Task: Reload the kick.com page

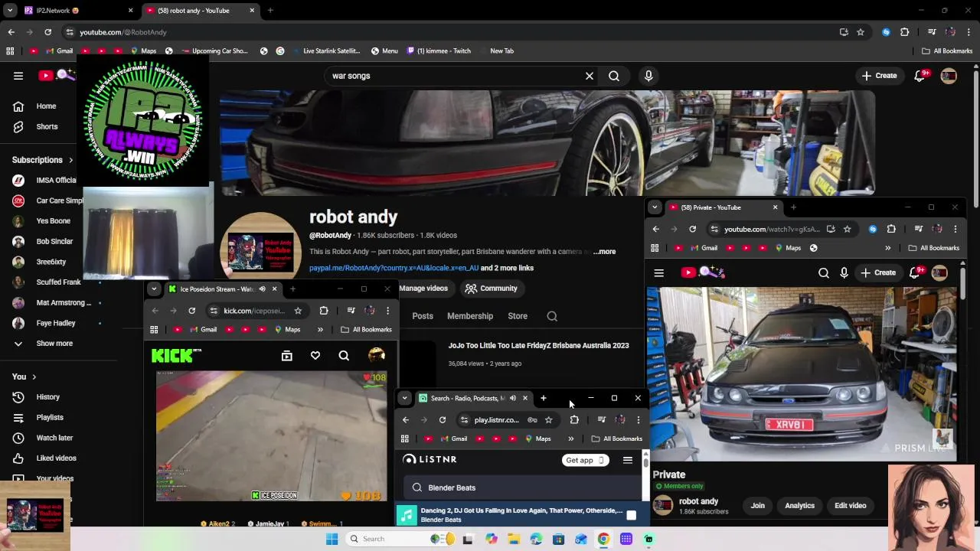Action: pos(192,311)
